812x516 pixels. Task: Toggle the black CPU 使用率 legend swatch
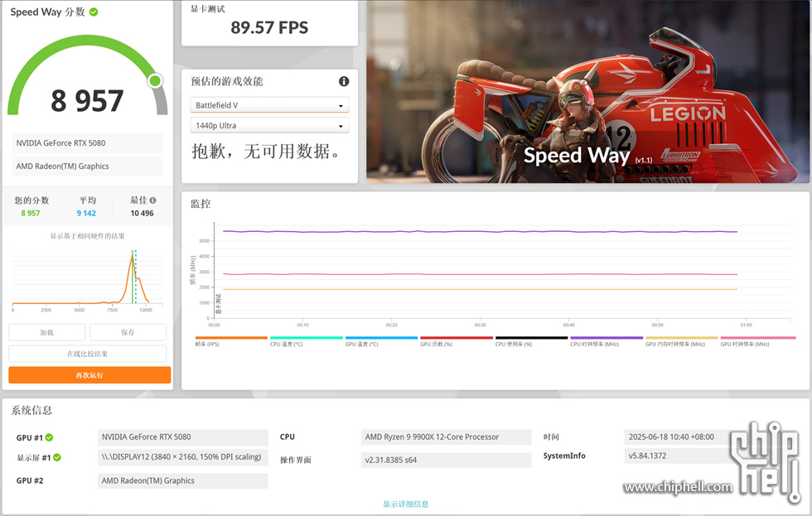pos(532,338)
